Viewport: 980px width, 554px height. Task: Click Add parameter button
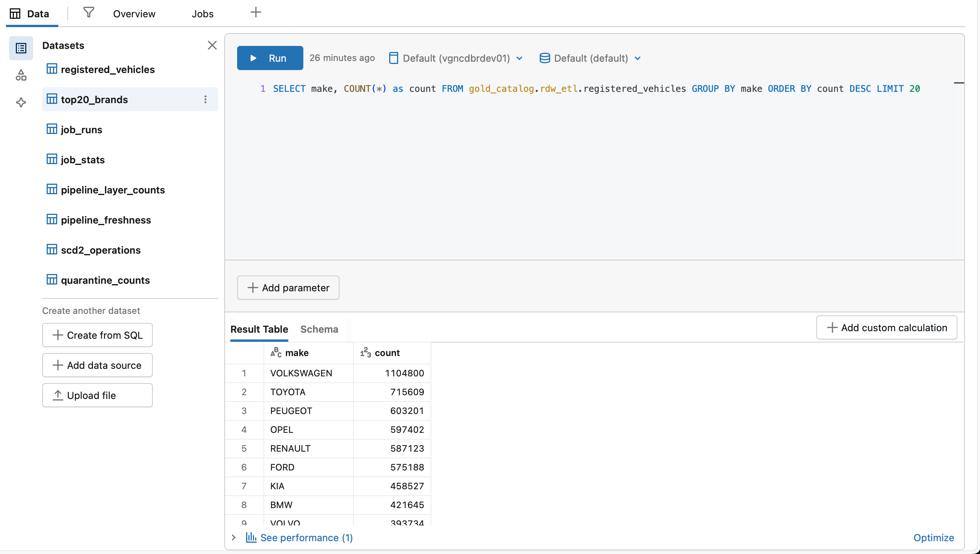pyautogui.click(x=288, y=288)
